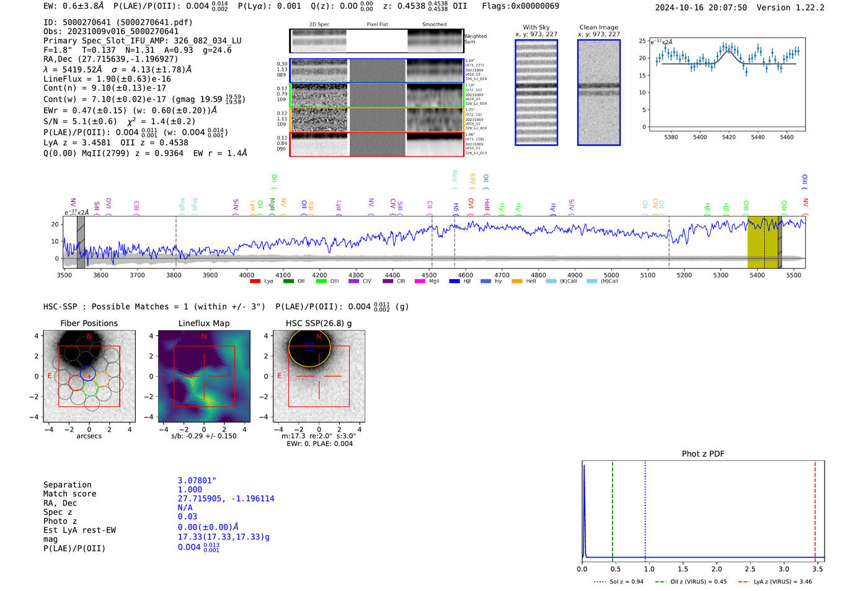This screenshot has height=591, width=868.
Task: Click the dark green OII legend swatch
Action: pos(288,281)
